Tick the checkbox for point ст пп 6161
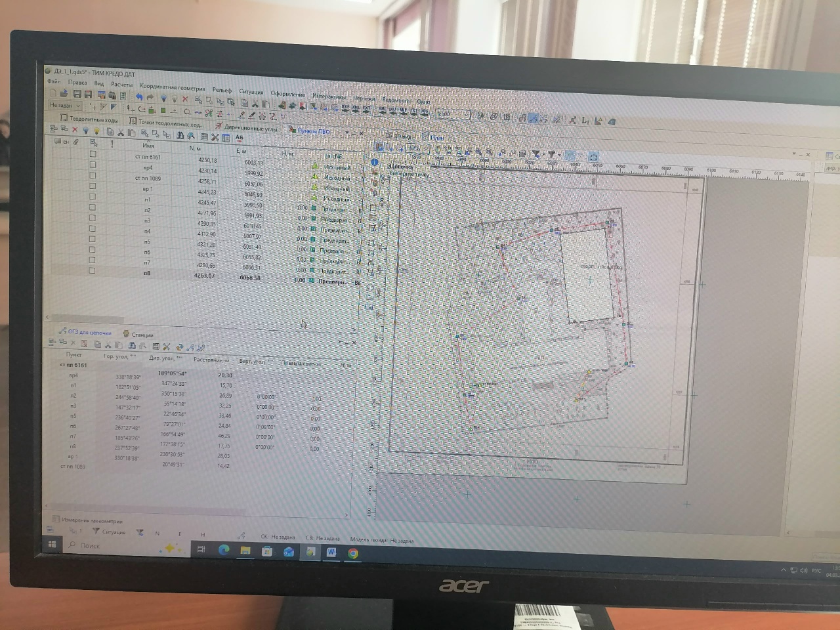840x630 pixels. pos(93,154)
